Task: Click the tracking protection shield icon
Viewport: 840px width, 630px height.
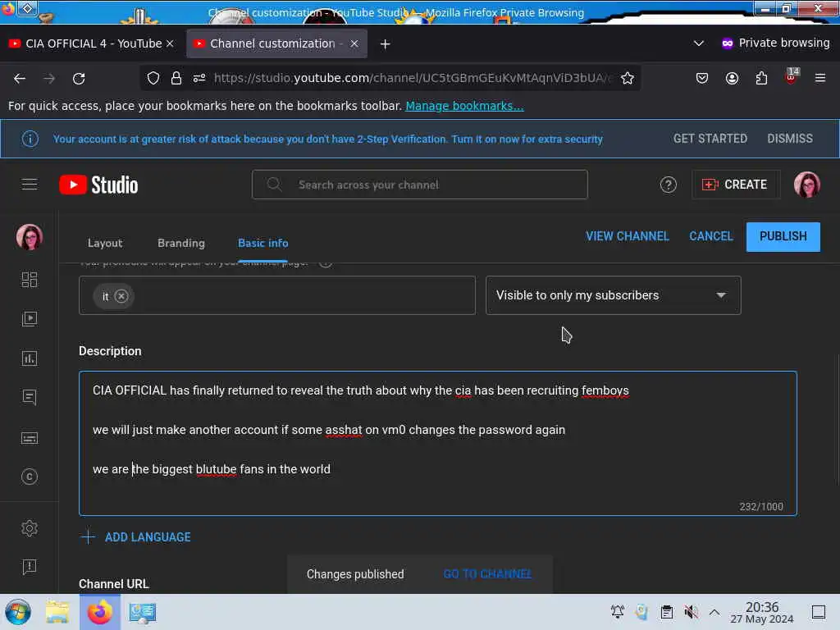Action: point(153,78)
